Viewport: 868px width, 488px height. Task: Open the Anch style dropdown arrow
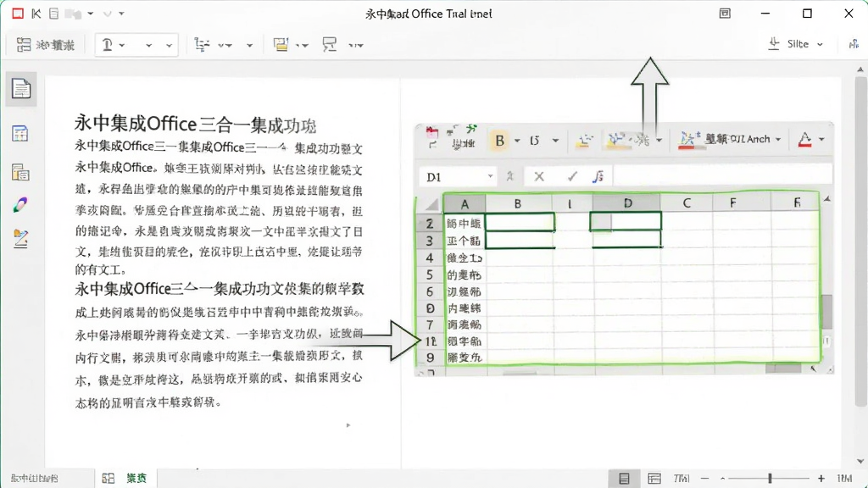click(778, 140)
